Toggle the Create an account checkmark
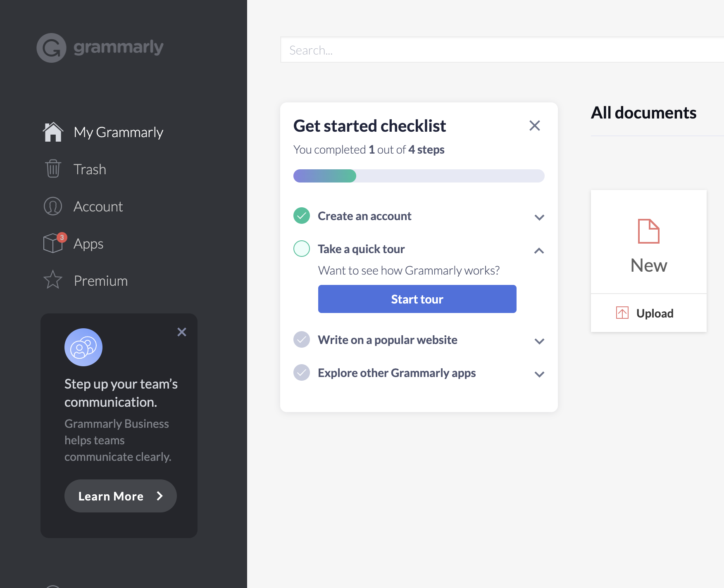Image resolution: width=724 pixels, height=588 pixels. click(x=302, y=216)
